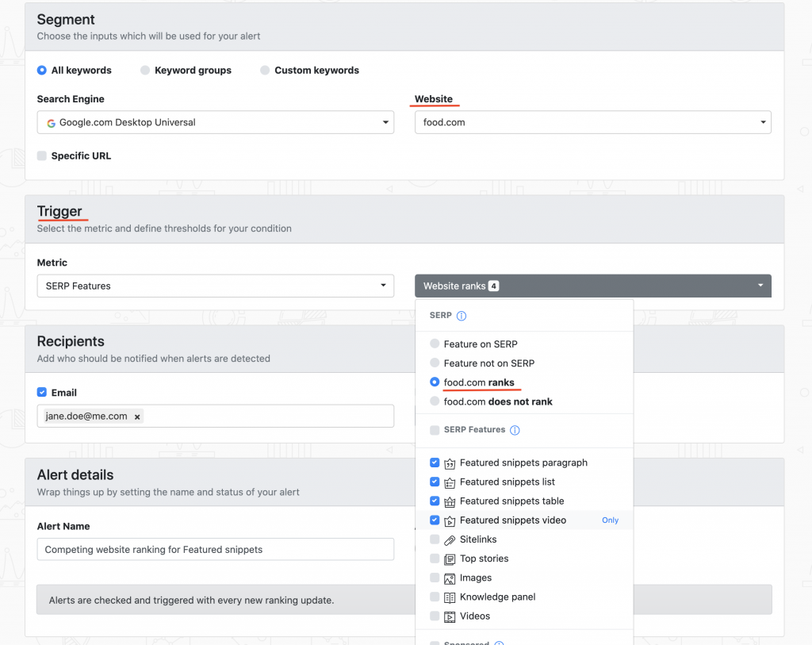Click the Featured snippets list icon
The width and height of the screenshot is (812, 645).
tap(450, 482)
